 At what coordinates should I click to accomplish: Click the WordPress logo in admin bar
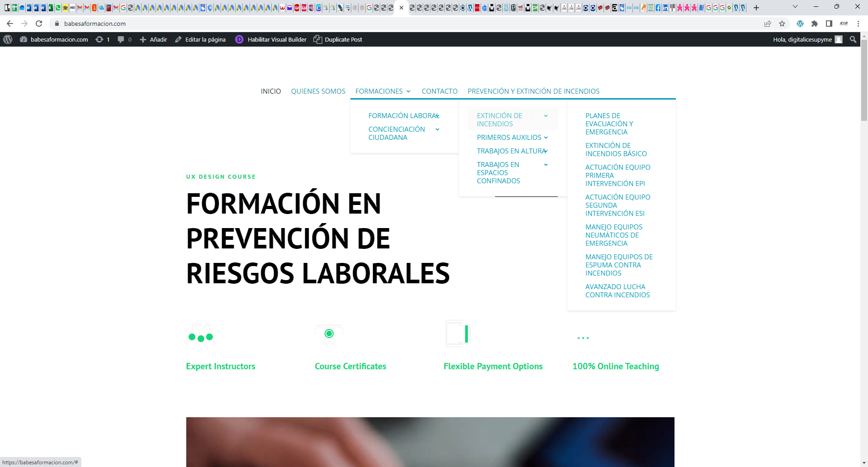[8, 39]
